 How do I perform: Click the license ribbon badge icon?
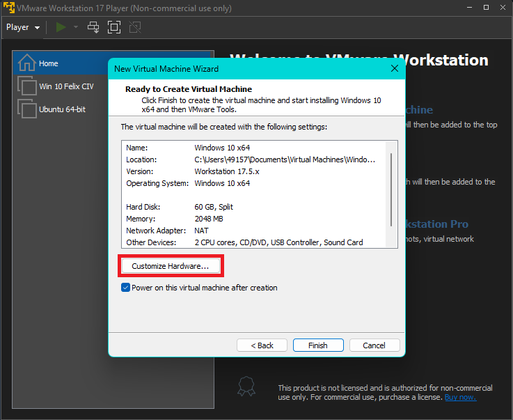coord(246,387)
